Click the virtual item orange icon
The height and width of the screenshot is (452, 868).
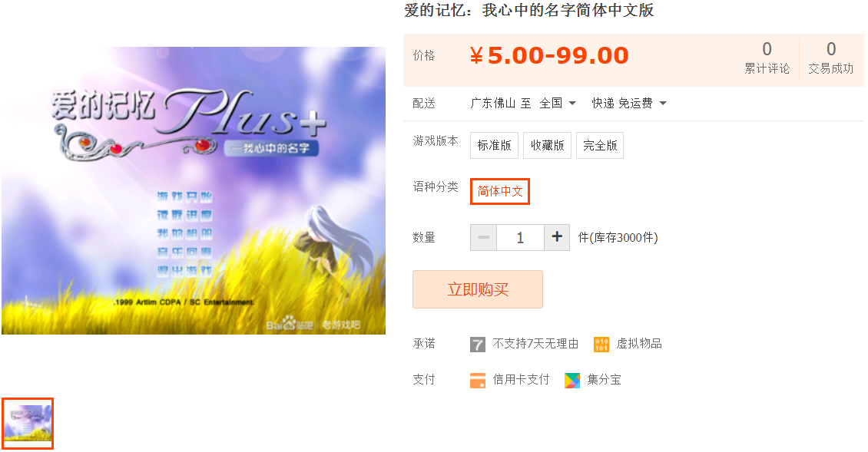point(601,344)
